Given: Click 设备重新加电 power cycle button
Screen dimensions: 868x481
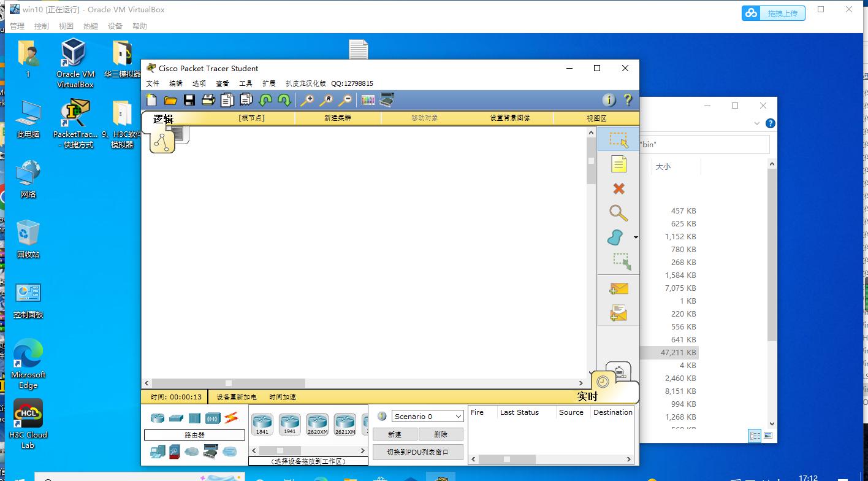Looking at the screenshot, I should 237,397.
